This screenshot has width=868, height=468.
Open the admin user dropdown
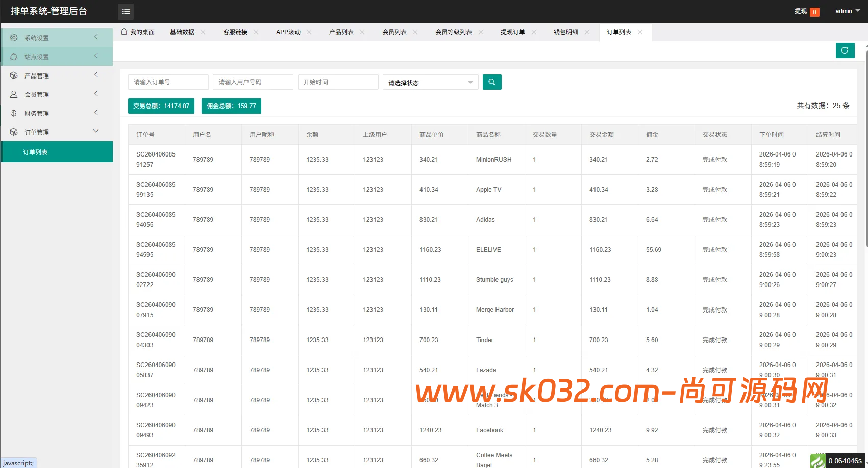tap(848, 11)
